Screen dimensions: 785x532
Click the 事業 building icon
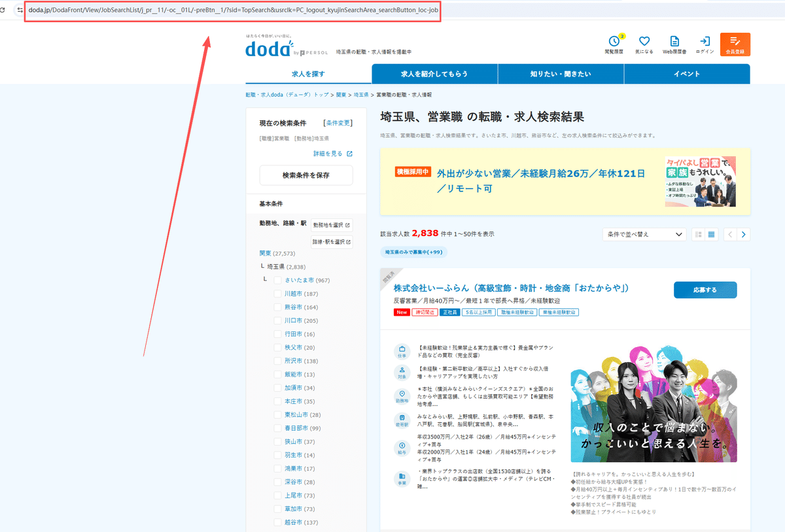click(x=402, y=478)
